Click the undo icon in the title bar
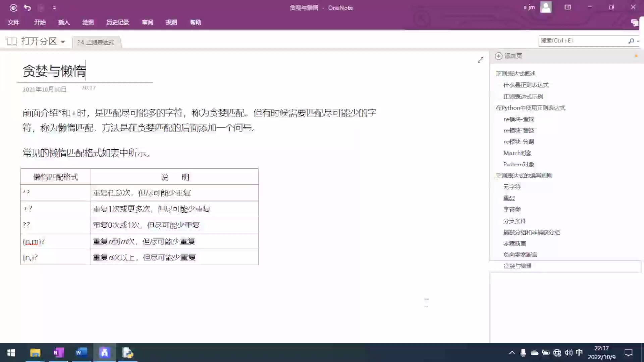This screenshot has height=362, width=644. click(27, 7)
